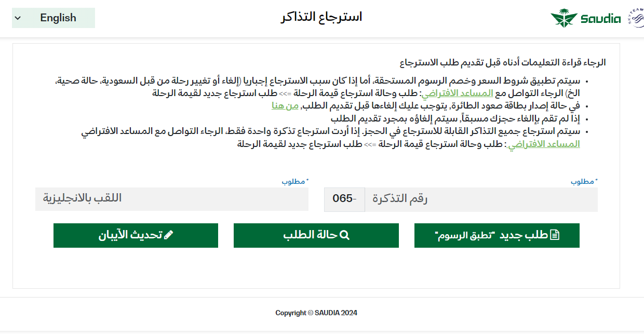Open the English language dropdown
The height and width of the screenshot is (336, 644).
point(53,18)
